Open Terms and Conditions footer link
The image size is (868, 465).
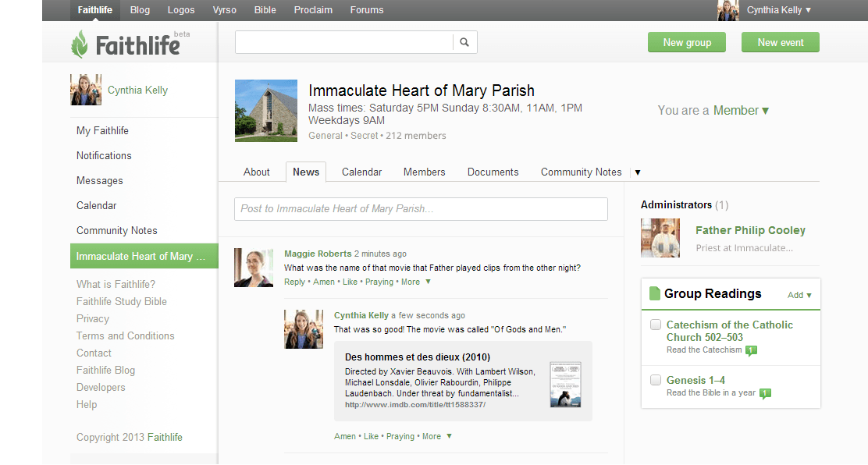tap(125, 335)
